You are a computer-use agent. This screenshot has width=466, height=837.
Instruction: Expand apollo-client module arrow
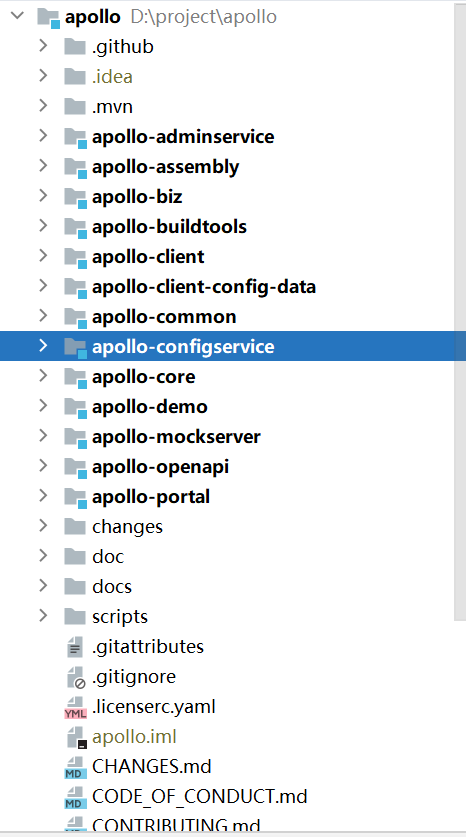[x=43, y=256]
